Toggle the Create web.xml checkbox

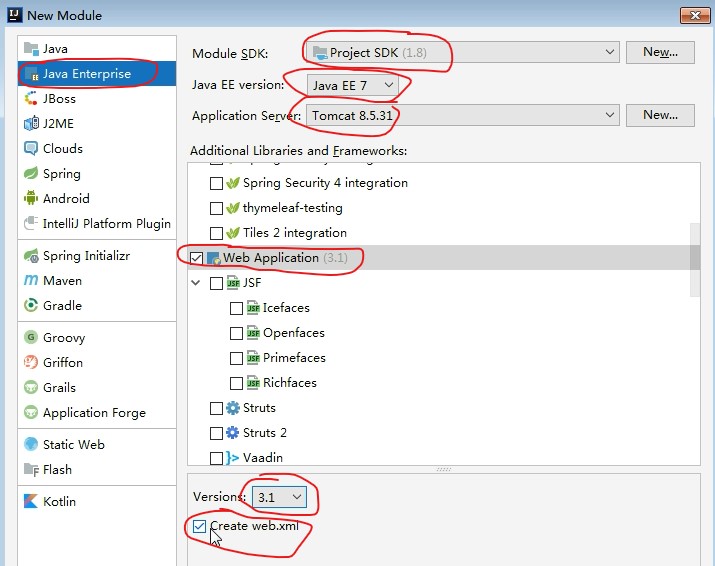tap(199, 526)
